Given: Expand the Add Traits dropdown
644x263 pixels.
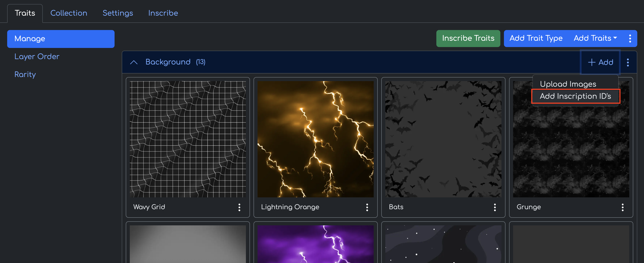Looking at the screenshot, I should pos(595,38).
